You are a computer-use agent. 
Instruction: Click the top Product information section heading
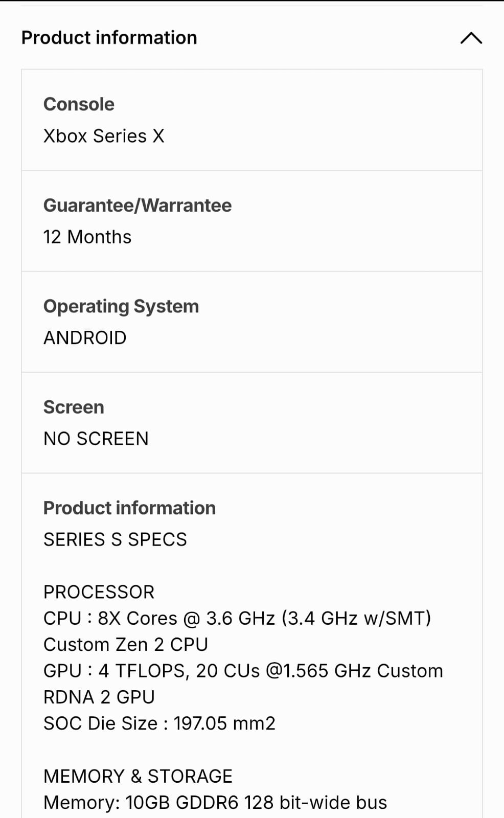(109, 38)
